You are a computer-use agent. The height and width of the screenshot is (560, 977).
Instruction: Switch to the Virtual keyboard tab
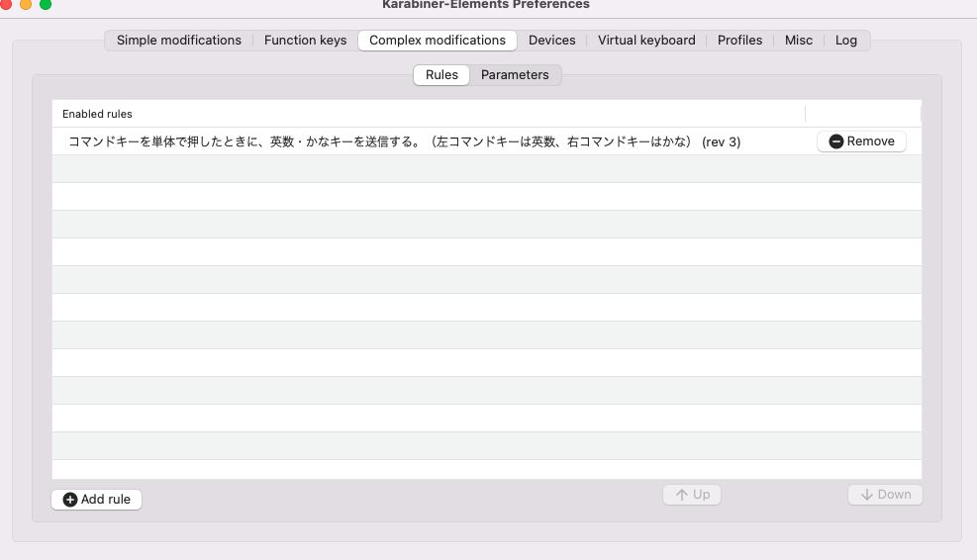646,41
